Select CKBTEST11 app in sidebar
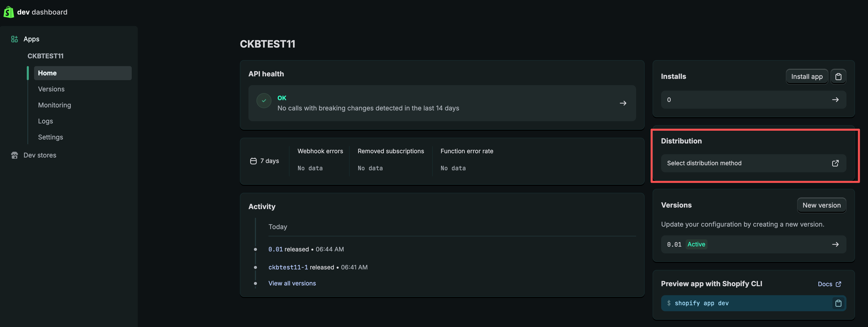The height and width of the screenshot is (327, 868). point(46,56)
